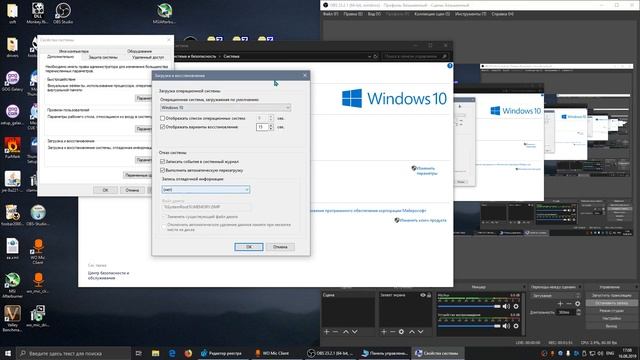Image resolution: width=640 pixels, height=360 pixels.
Task: Confirm Startup and Recovery dialog with OK
Action: click(x=249, y=247)
